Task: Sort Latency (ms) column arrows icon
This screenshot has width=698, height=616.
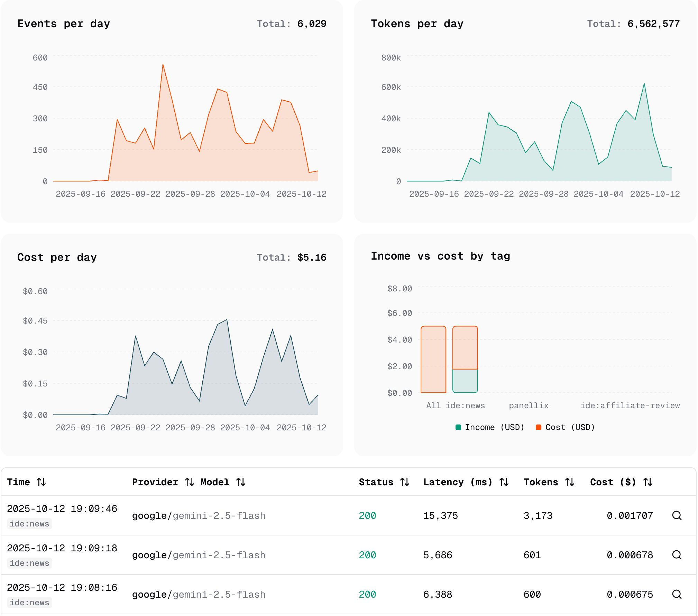Action: point(504,482)
